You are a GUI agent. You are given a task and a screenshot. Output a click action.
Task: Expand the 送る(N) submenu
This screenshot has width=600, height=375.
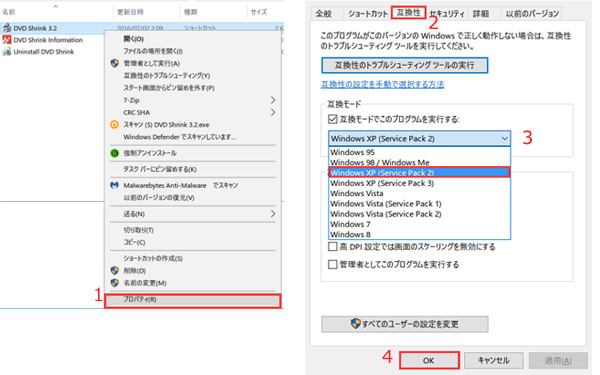click(272, 214)
